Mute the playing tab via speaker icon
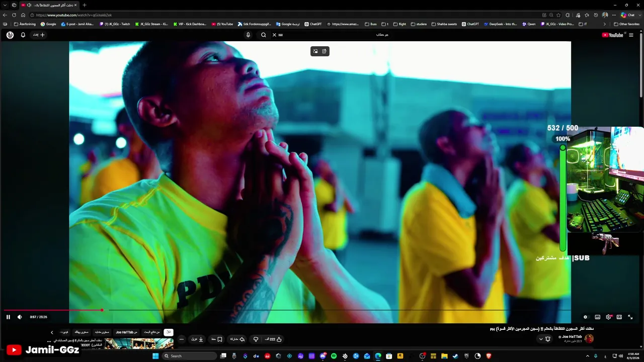 pyautogui.click(x=30, y=5)
